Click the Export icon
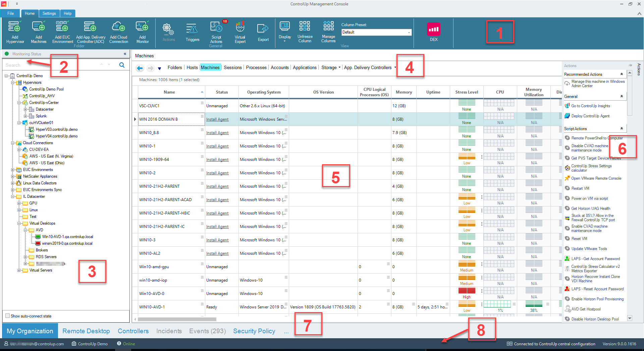This screenshot has height=351, width=644. coord(263,32)
